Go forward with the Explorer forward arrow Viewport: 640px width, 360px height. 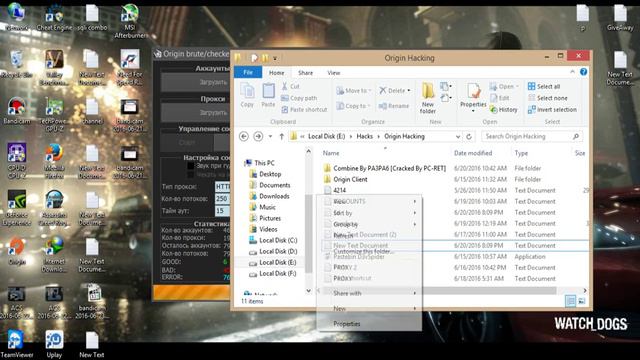(x=258, y=136)
